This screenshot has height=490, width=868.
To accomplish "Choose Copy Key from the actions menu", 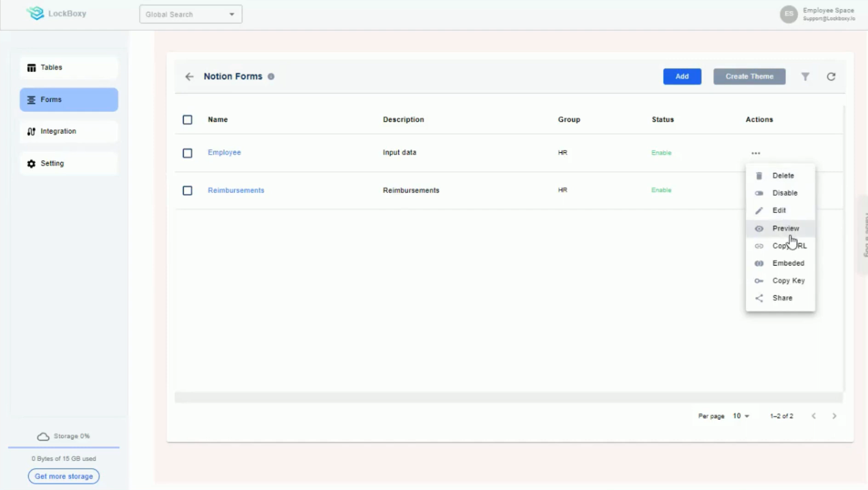I will (x=781, y=281).
